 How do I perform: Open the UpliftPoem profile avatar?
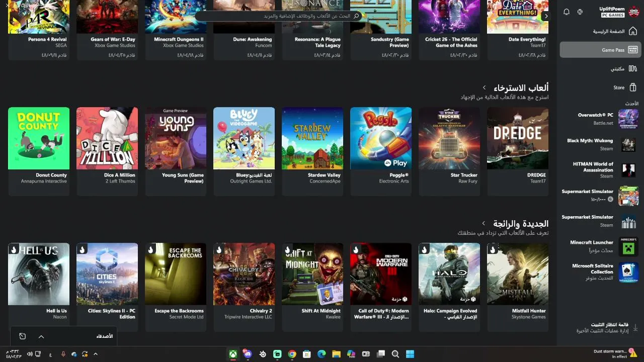pyautogui.click(x=634, y=12)
